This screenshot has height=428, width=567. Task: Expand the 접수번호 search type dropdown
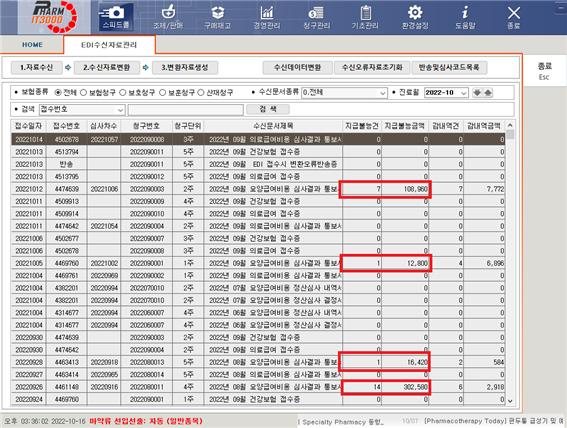click(120, 110)
